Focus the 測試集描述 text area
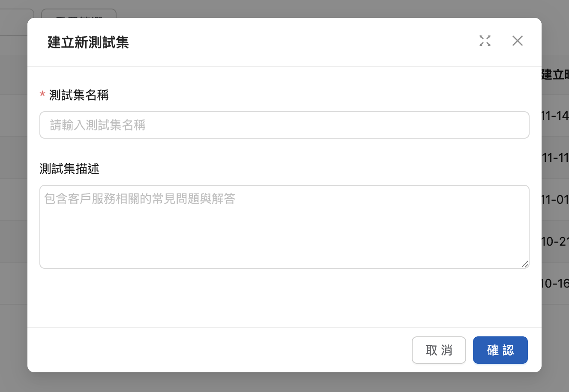Image resolution: width=569 pixels, height=392 pixels. 284,227
